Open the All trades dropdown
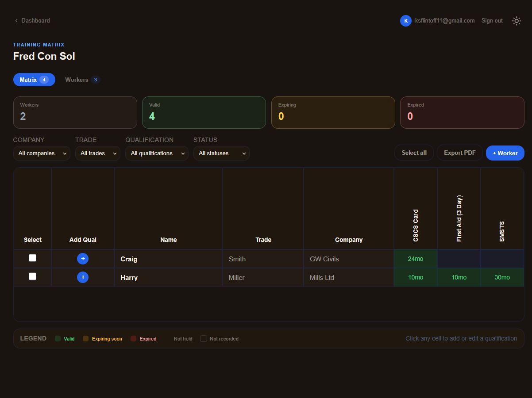The height and width of the screenshot is (398, 532). pyautogui.click(x=97, y=153)
